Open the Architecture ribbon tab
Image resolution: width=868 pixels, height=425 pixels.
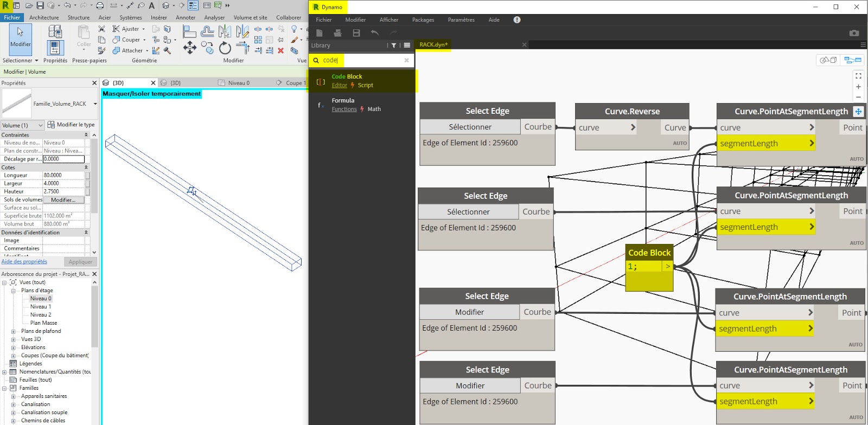tap(44, 17)
